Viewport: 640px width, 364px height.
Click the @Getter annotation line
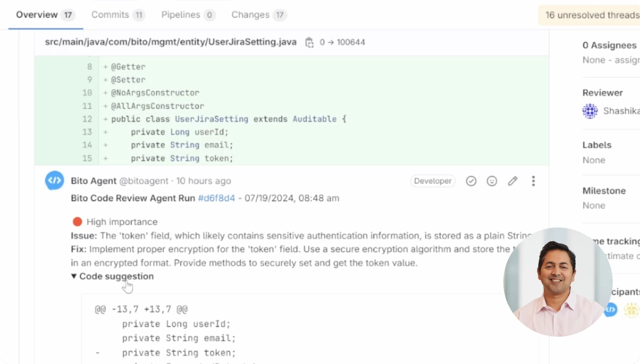tap(128, 67)
